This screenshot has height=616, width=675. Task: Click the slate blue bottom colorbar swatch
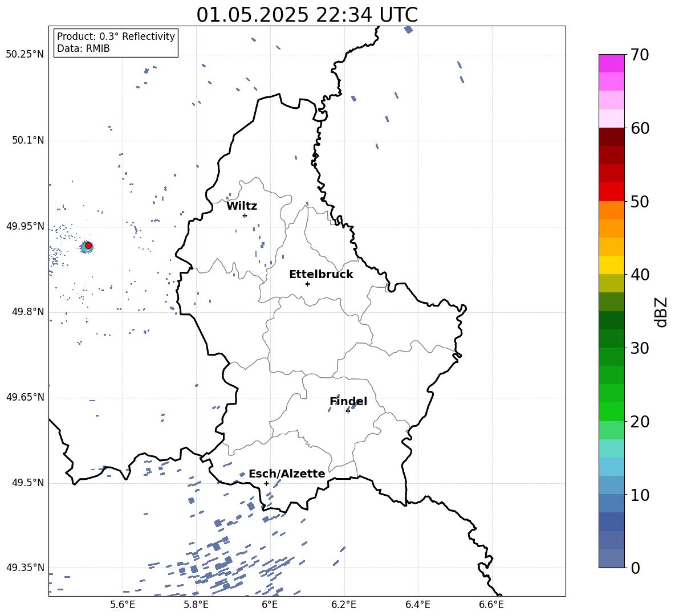tap(612, 558)
